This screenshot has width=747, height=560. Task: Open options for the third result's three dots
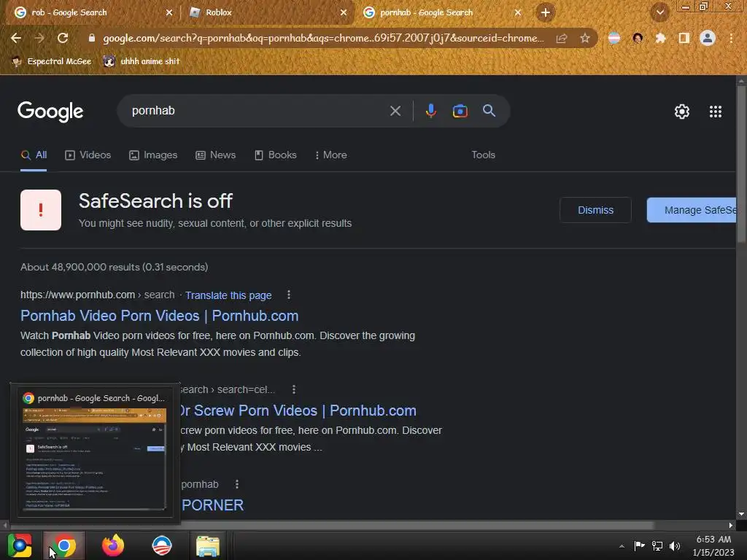click(x=237, y=484)
